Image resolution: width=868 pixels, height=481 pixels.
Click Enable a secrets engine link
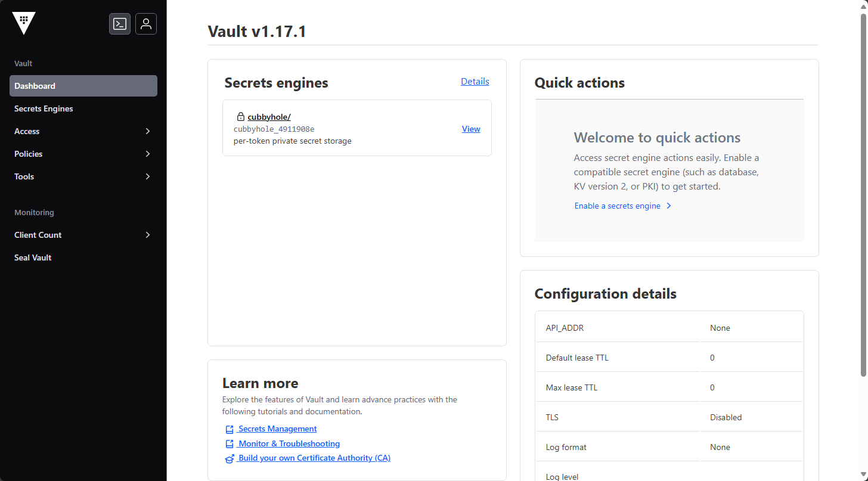(x=617, y=206)
